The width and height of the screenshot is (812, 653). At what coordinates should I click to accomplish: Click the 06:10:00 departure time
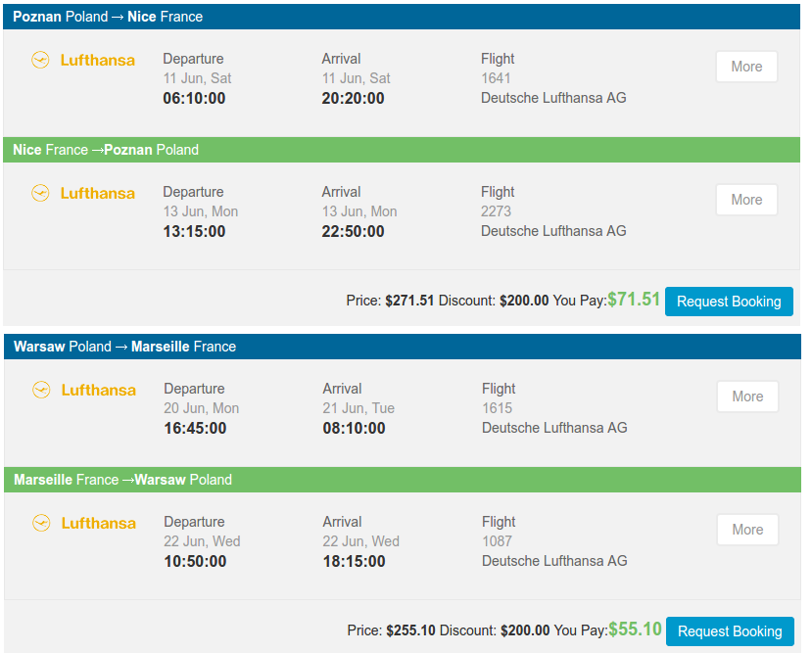pyautogui.click(x=194, y=98)
